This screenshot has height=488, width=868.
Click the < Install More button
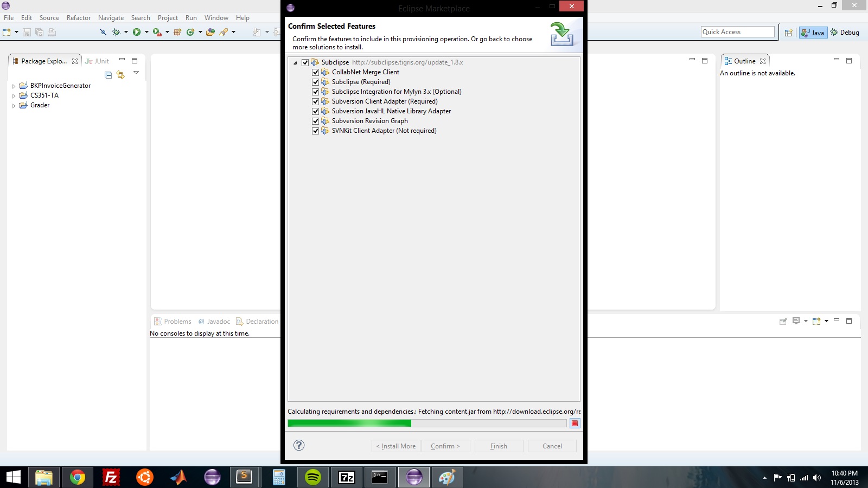pos(396,446)
